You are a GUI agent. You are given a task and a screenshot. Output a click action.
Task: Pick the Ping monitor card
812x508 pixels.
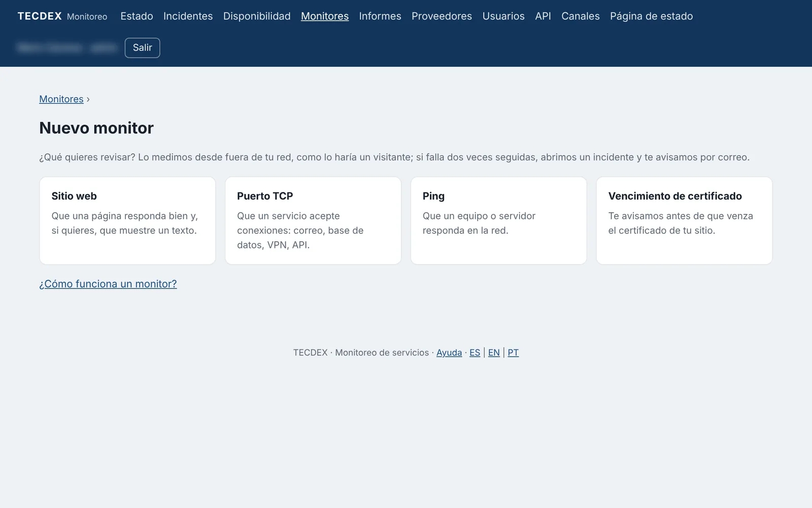[x=499, y=220]
